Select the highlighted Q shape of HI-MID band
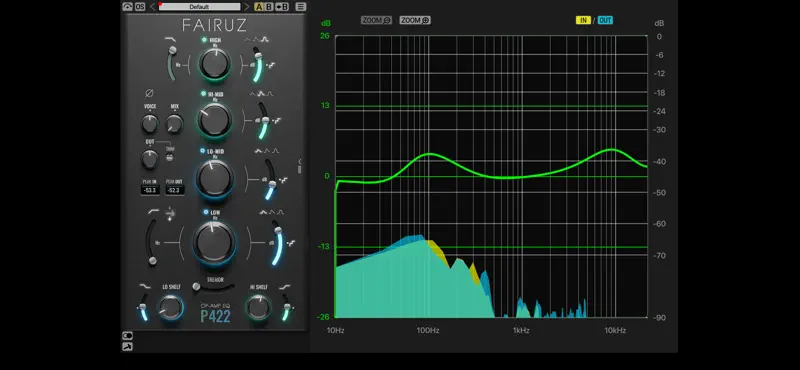800x370 pixels. pos(261,94)
